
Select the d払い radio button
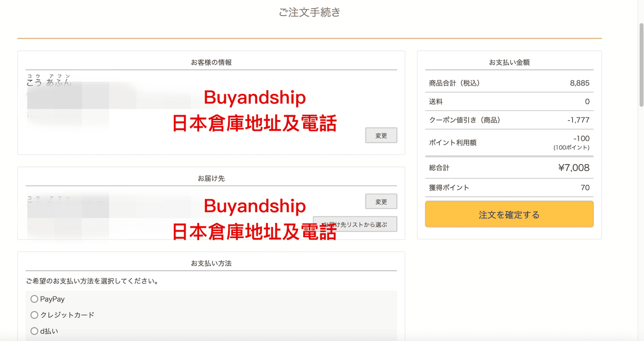34,331
